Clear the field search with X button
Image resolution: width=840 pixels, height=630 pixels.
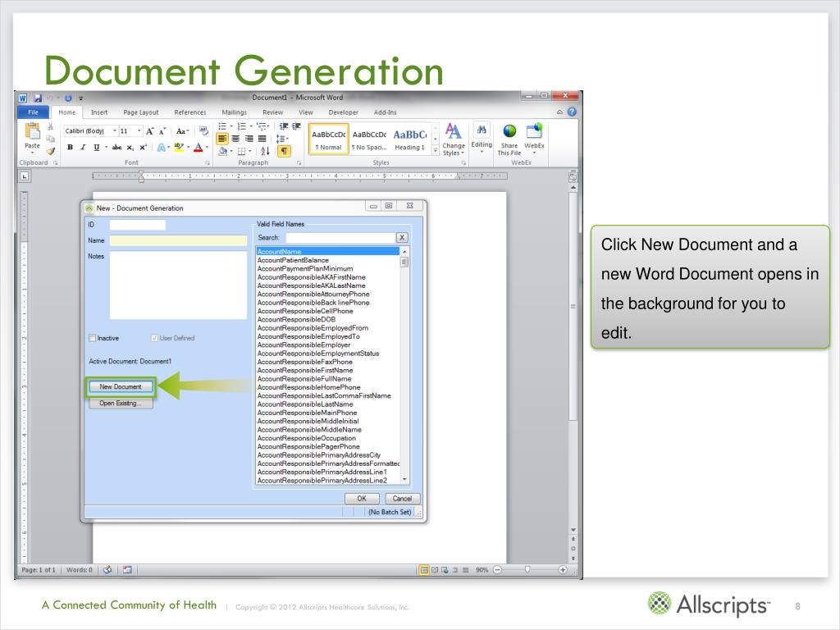point(402,237)
